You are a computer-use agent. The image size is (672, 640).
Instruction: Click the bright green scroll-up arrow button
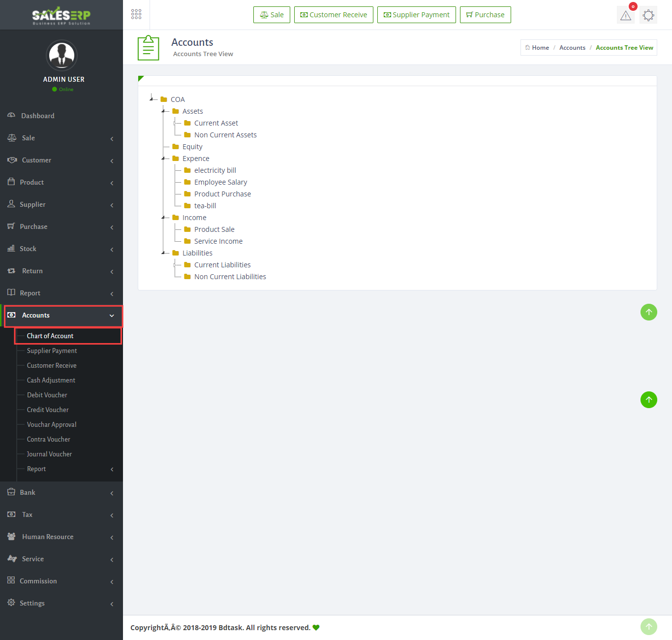point(648,400)
